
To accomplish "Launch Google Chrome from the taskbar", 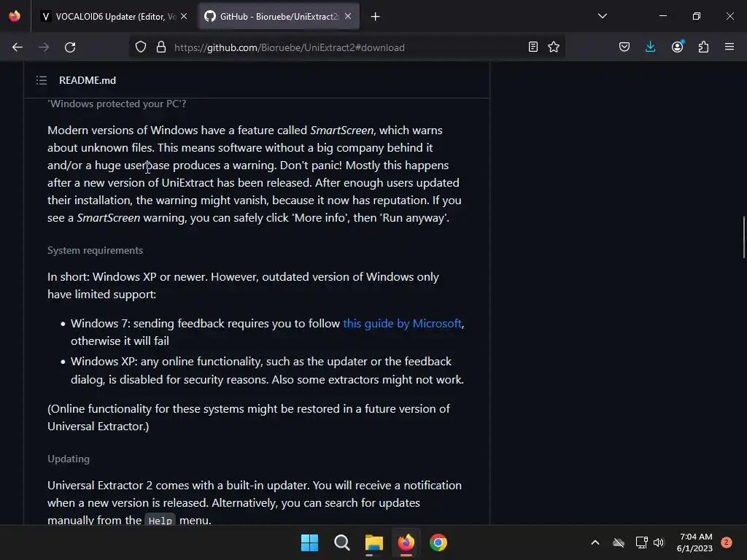I will (438, 542).
